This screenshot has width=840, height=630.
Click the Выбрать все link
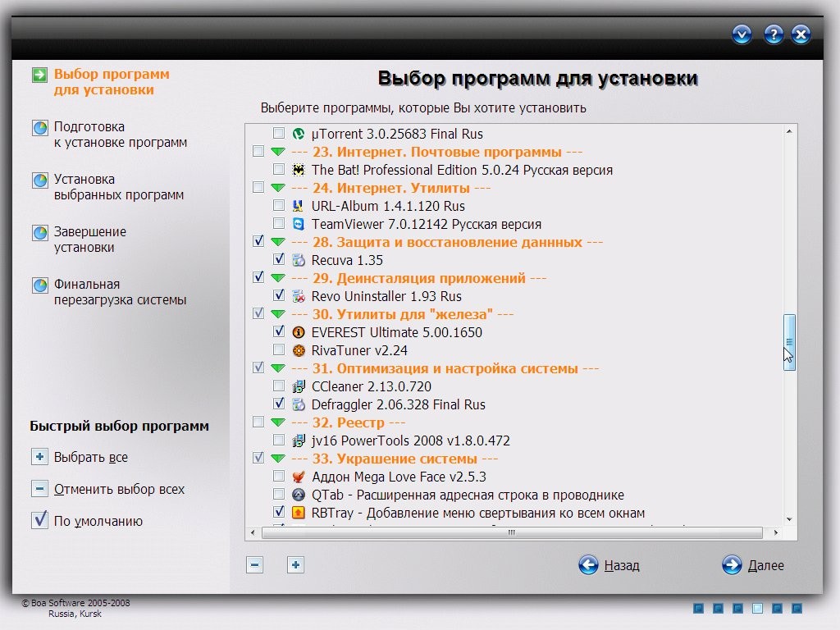point(90,457)
